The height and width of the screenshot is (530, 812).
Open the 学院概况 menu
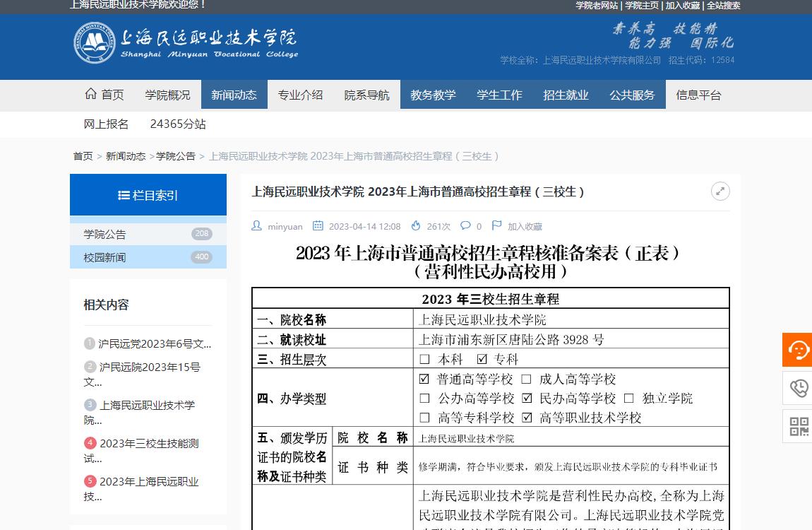coord(167,95)
